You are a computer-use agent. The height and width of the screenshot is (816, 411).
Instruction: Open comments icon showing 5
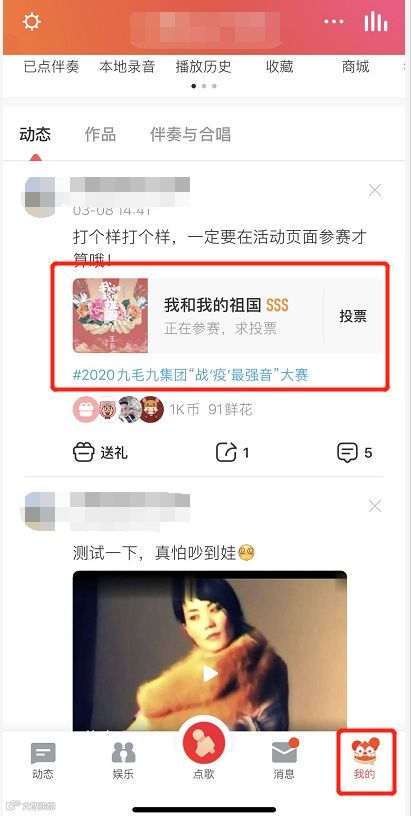point(347,452)
